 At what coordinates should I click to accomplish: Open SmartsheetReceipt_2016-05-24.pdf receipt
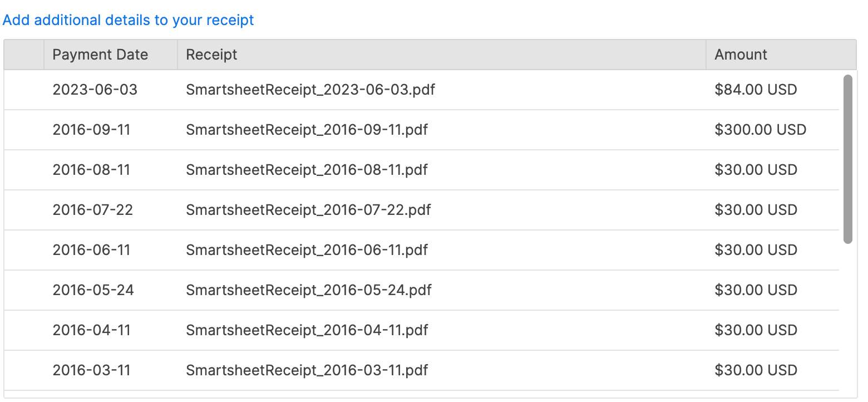309,290
